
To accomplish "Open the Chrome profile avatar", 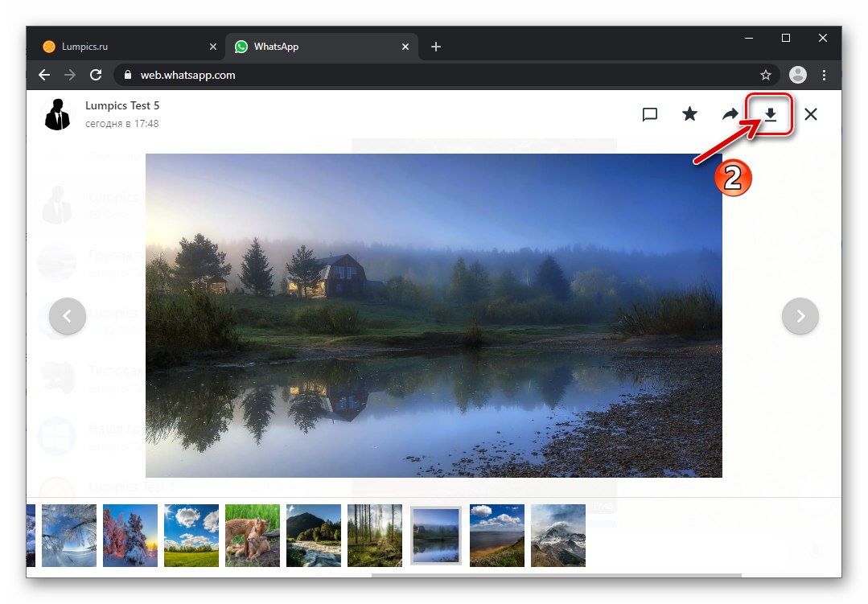I will (797, 75).
